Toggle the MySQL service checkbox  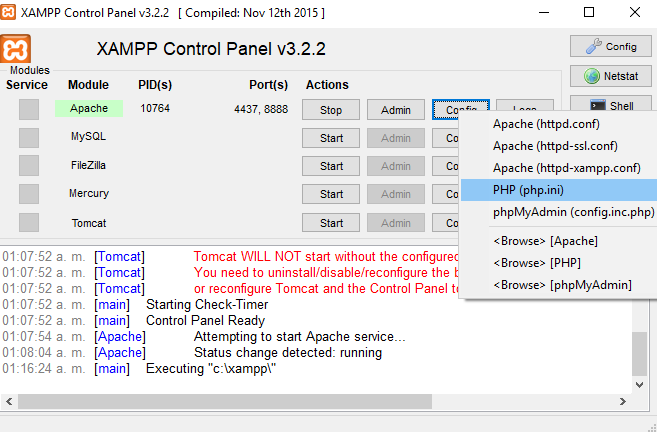click(29, 138)
